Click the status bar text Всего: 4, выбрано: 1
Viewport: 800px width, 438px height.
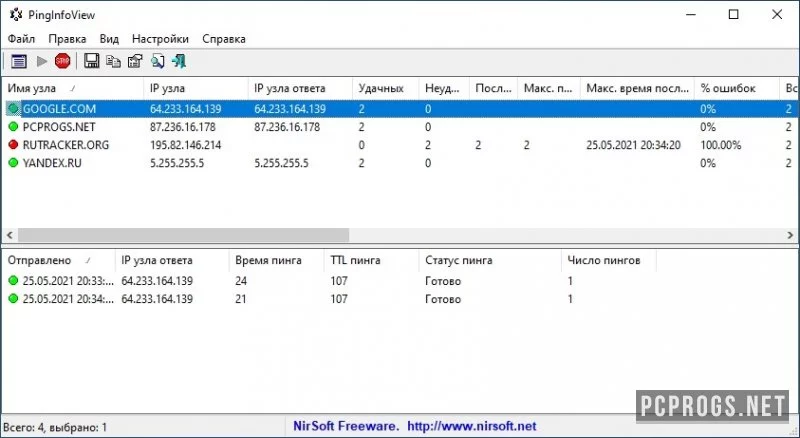click(x=55, y=427)
